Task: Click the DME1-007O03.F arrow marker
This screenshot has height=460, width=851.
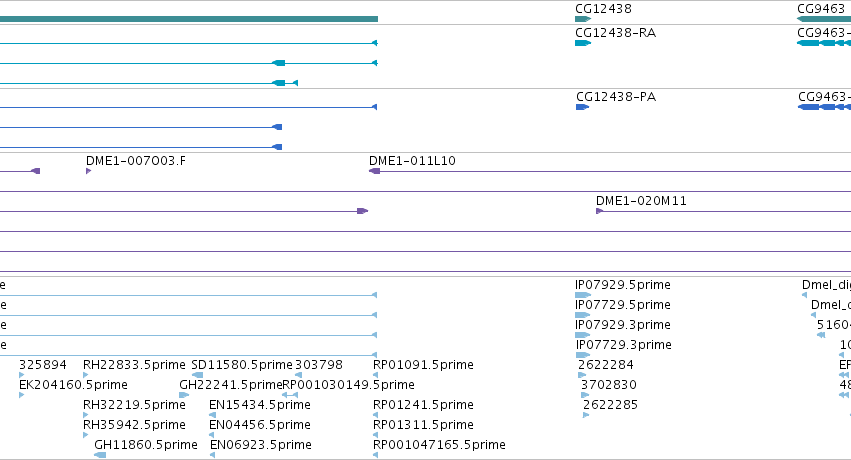Action: point(88,171)
